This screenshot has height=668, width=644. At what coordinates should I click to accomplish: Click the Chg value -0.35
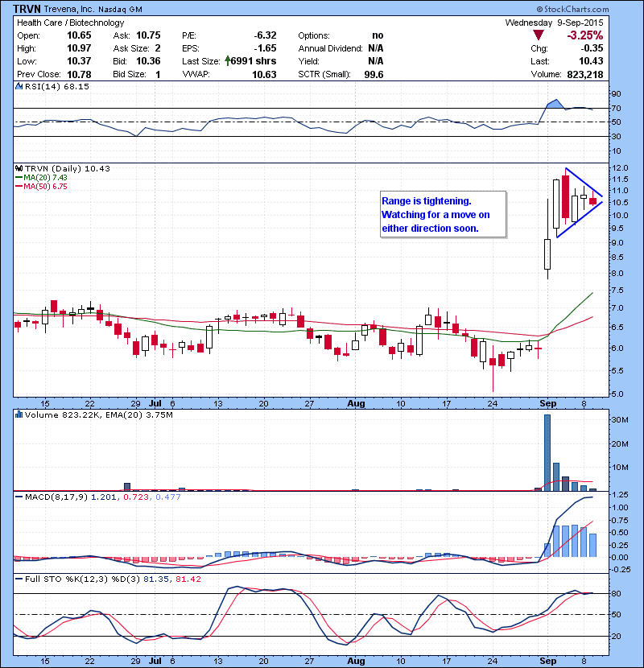point(592,48)
